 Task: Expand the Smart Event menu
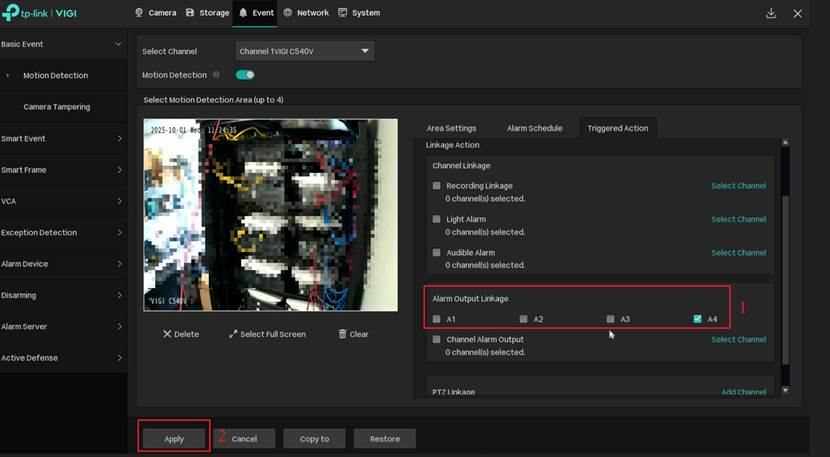(x=60, y=138)
